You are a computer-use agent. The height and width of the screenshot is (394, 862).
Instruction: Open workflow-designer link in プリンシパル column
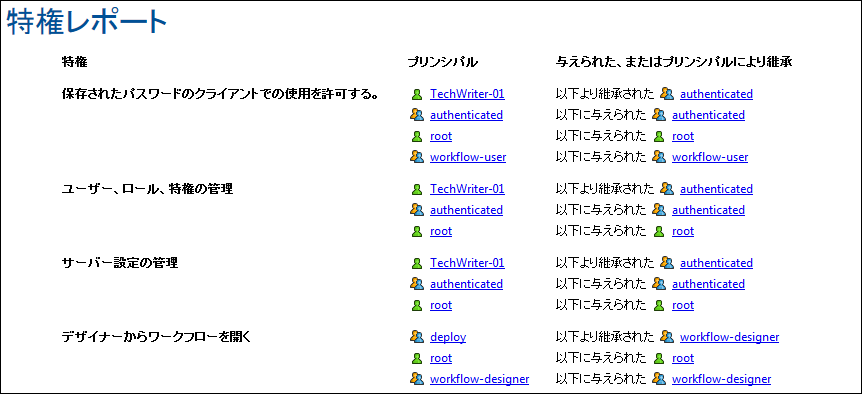pyautogui.click(x=479, y=379)
